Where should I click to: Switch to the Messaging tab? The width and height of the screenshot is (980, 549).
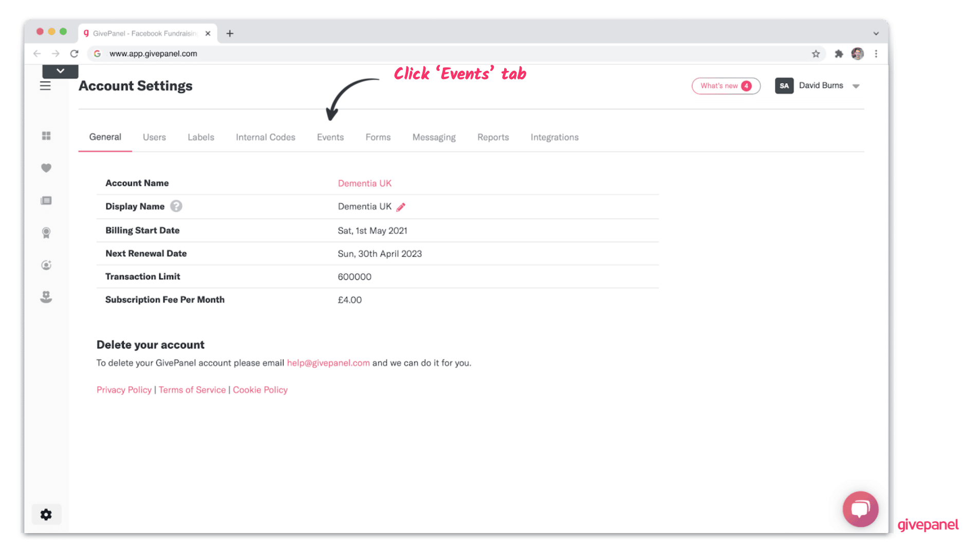click(x=434, y=137)
